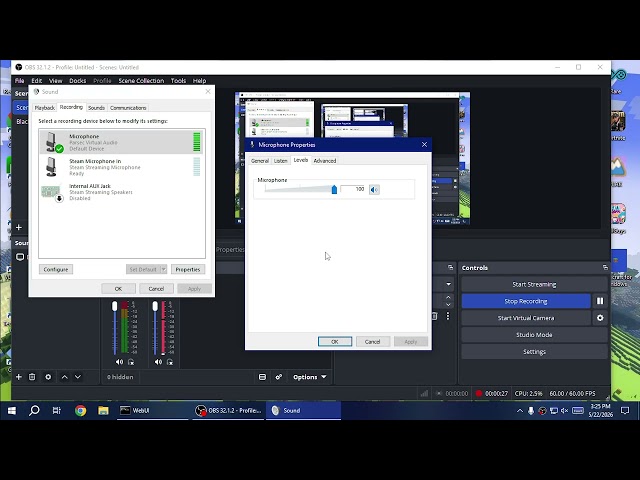Toggle monitoring icon on first mixer channel
640x480 pixels.
tap(131, 362)
